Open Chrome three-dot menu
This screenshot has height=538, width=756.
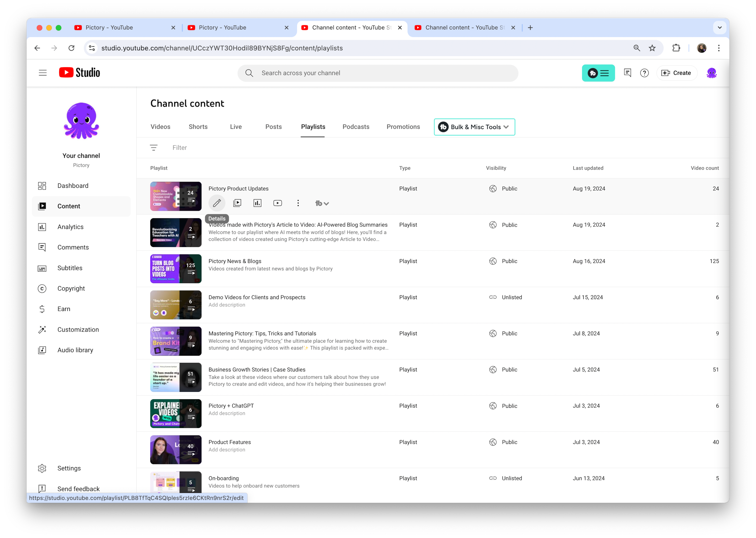[x=719, y=48]
